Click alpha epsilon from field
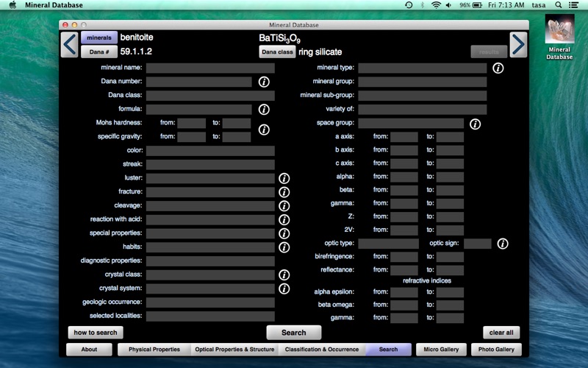The width and height of the screenshot is (588, 368). point(404,292)
